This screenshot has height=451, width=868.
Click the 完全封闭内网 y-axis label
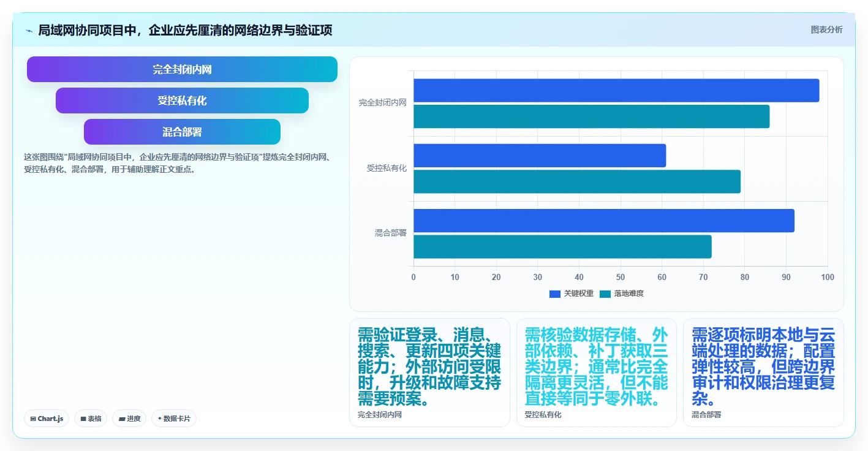383,103
